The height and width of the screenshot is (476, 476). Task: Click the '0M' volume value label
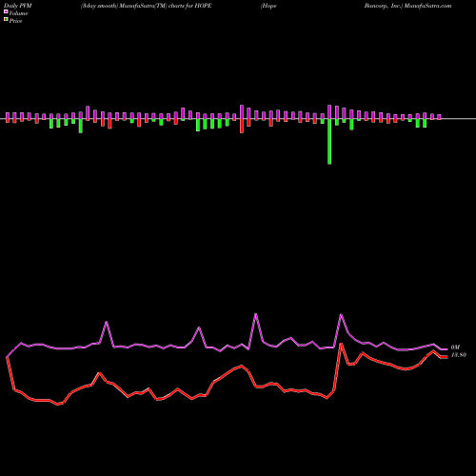[x=455, y=347]
